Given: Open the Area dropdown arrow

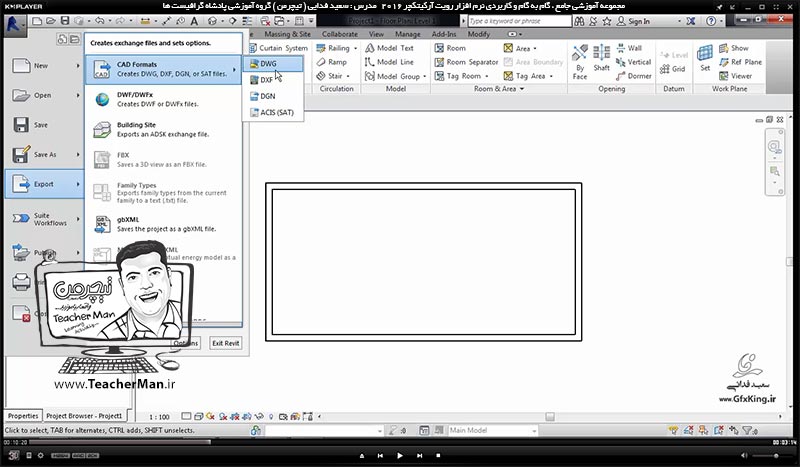Looking at the screenshot, I should click(x=535, y=48).
